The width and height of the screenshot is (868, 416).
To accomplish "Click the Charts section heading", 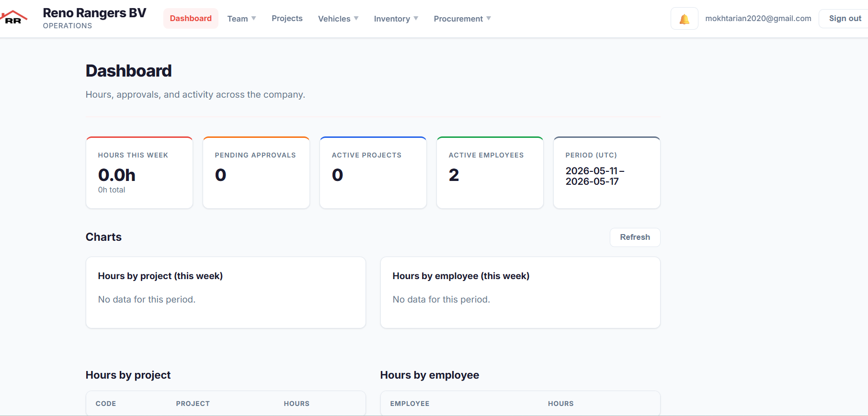I will tap(103, 237).
